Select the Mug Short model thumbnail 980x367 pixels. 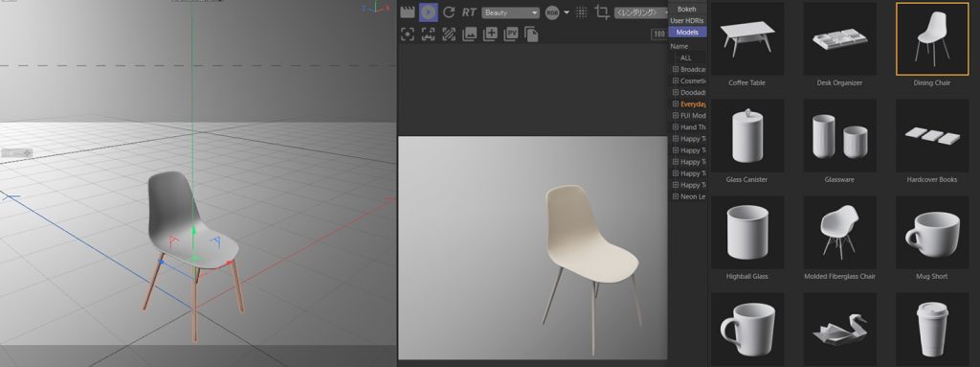click(932, 232)
